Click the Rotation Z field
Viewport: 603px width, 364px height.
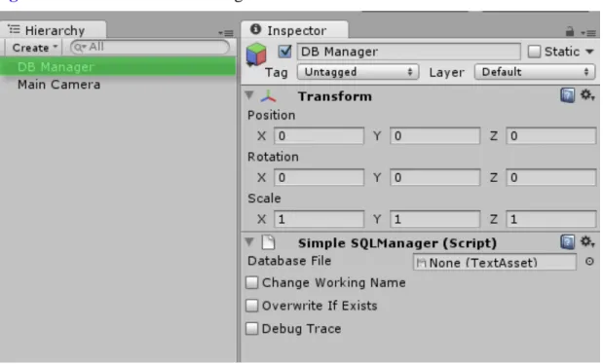(x=551, y=177)
